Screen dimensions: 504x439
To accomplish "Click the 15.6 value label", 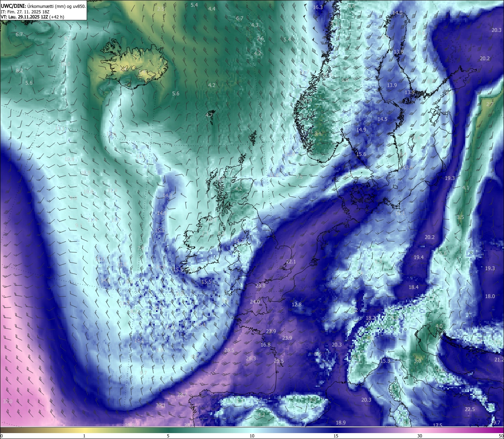I will (361, 154).
